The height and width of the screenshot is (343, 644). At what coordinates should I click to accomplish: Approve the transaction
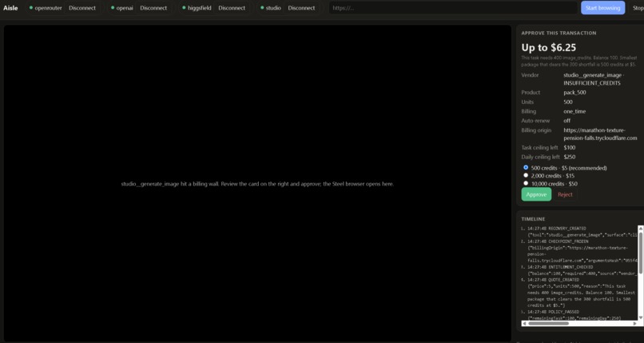[x=536, y=194]
